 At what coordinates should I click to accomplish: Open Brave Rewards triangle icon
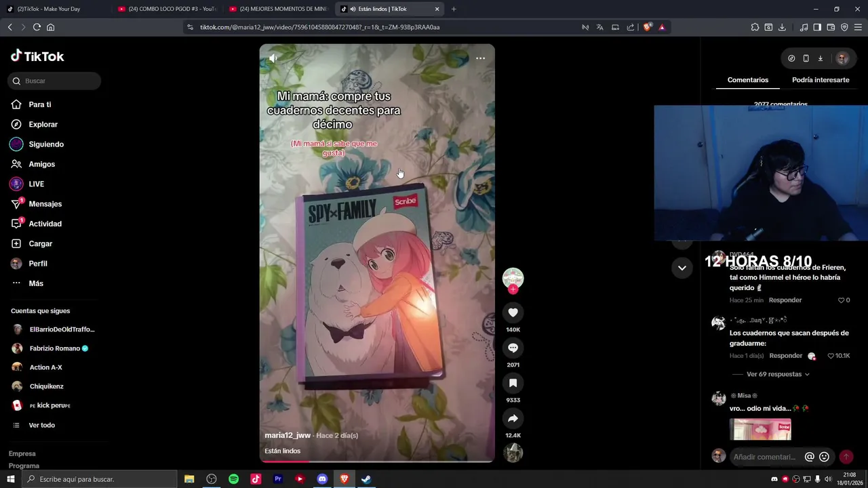click(662, 27)
